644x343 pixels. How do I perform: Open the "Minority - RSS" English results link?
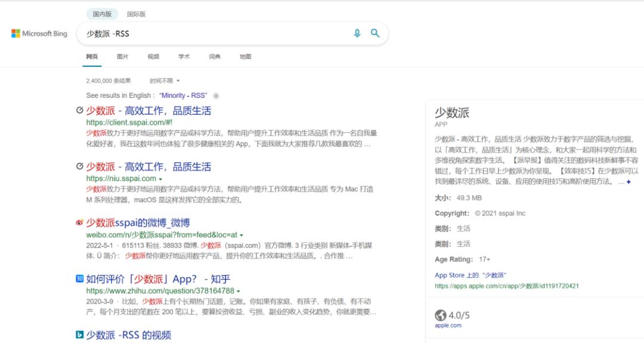(x=183, y=95)
